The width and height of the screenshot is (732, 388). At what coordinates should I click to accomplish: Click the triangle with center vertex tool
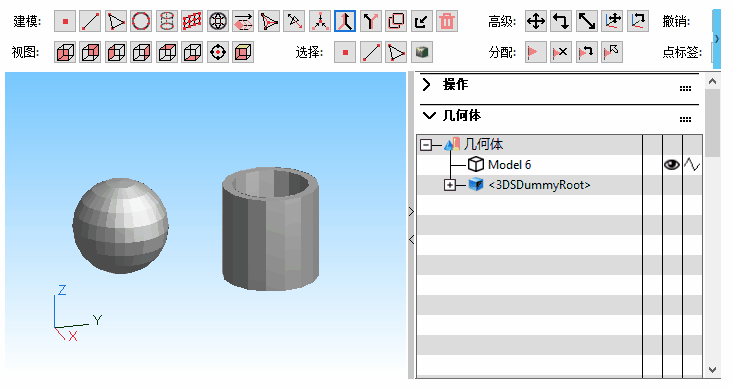[x=268, y=21]
